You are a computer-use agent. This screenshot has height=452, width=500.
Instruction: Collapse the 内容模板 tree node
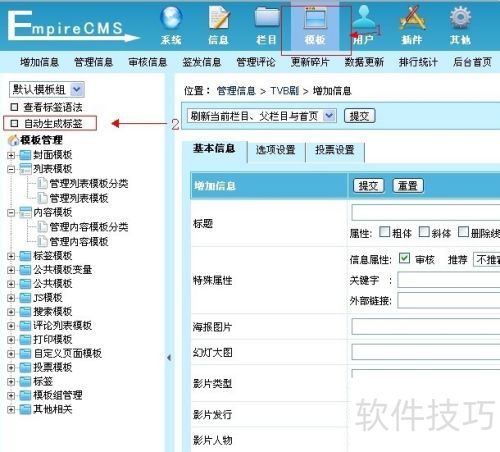(11, 213)
